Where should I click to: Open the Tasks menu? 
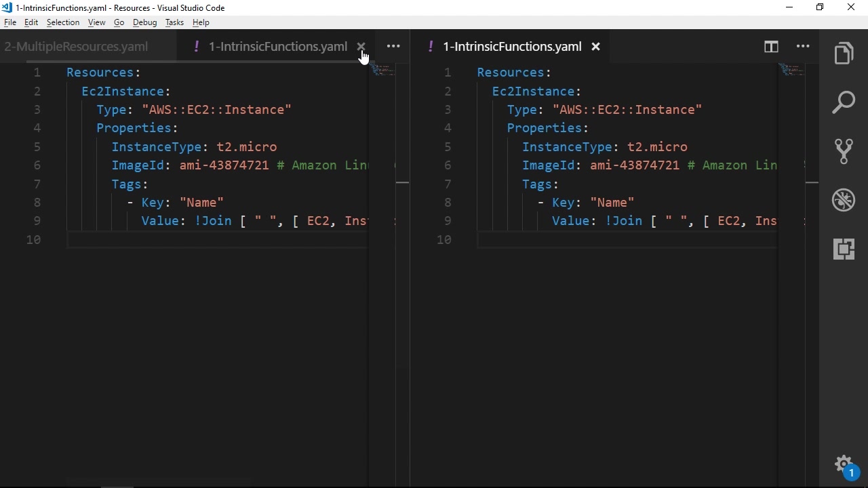[174, 22]
